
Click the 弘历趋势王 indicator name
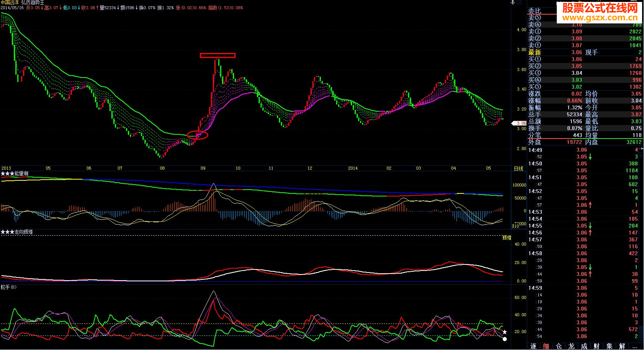[33, 2]
